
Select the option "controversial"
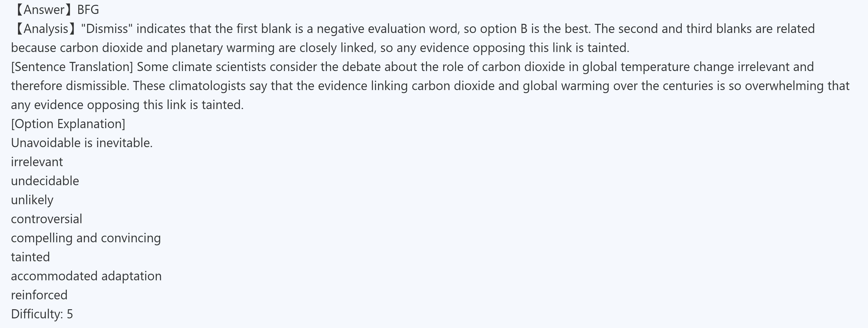(x=47, y=219)
